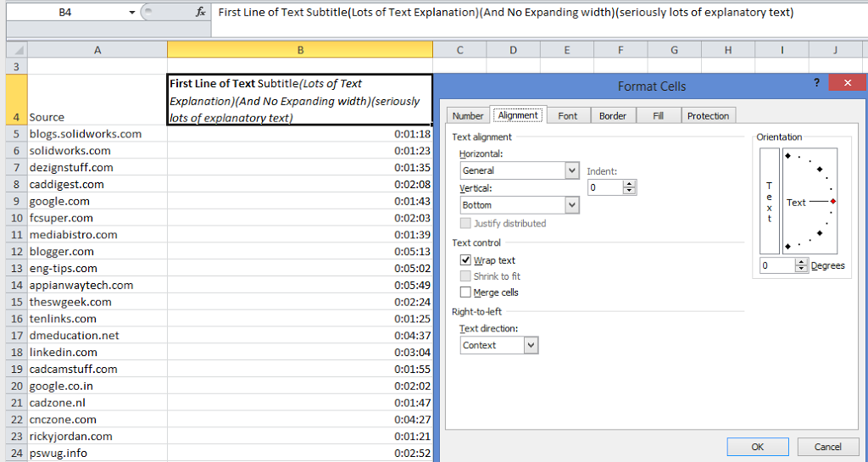Select cell rickyjordan.com

tap(97, 436)
